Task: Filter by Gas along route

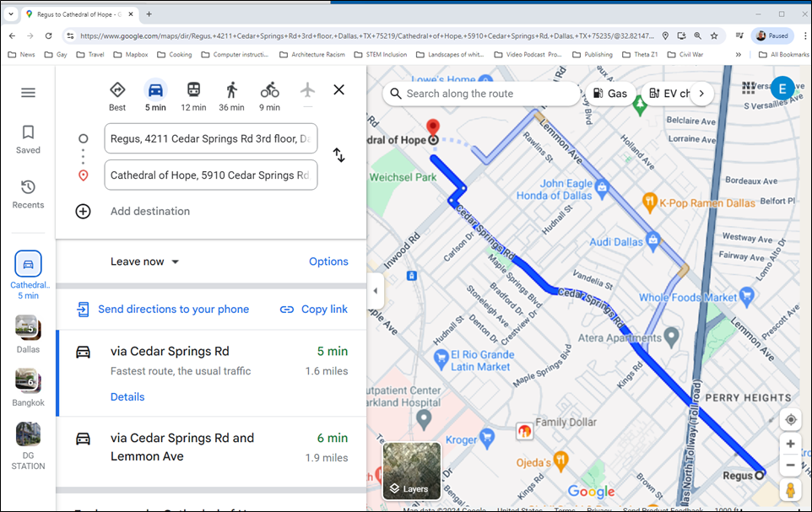Action: [x=610, y=94]
